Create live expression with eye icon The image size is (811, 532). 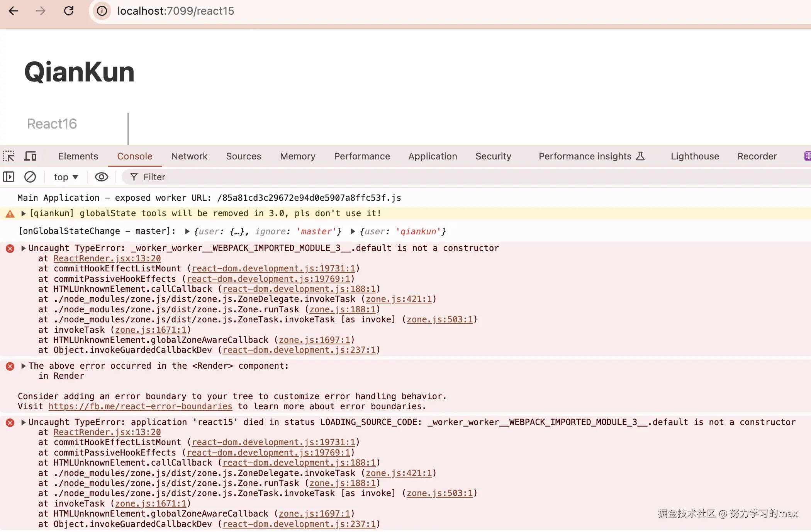tap(102, 177)
